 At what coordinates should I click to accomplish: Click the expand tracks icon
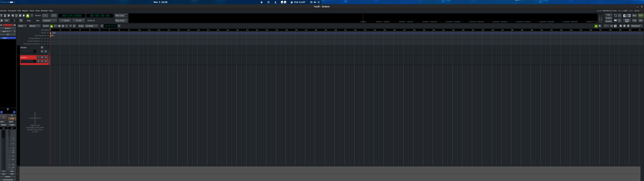point(615,26)
